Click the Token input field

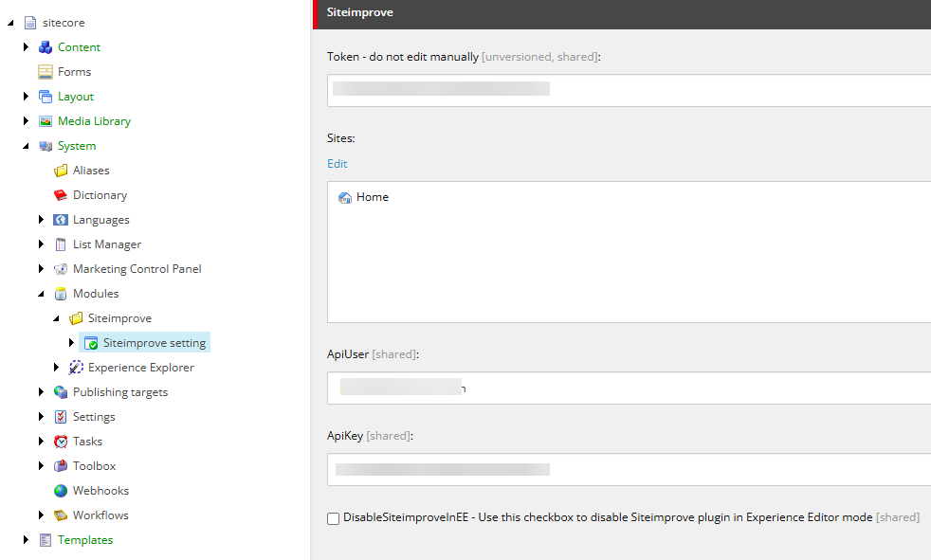(629, 90)
